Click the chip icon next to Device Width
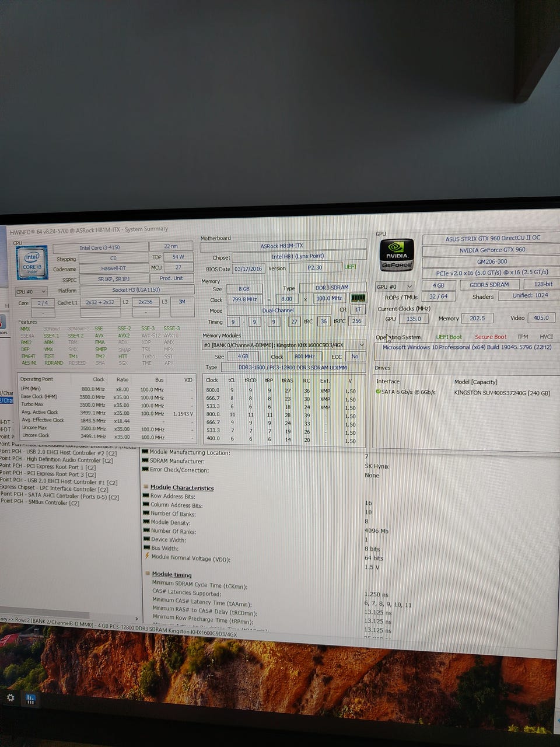 point(146,539)
